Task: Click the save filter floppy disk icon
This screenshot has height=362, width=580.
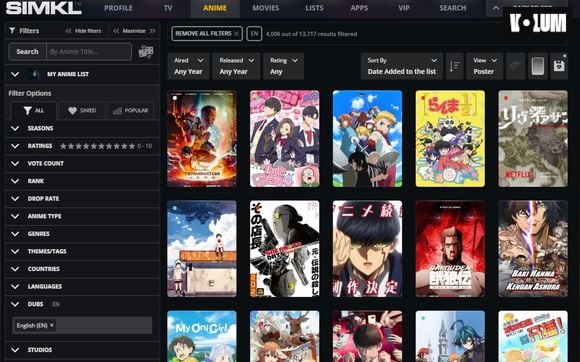Action: 559,66
